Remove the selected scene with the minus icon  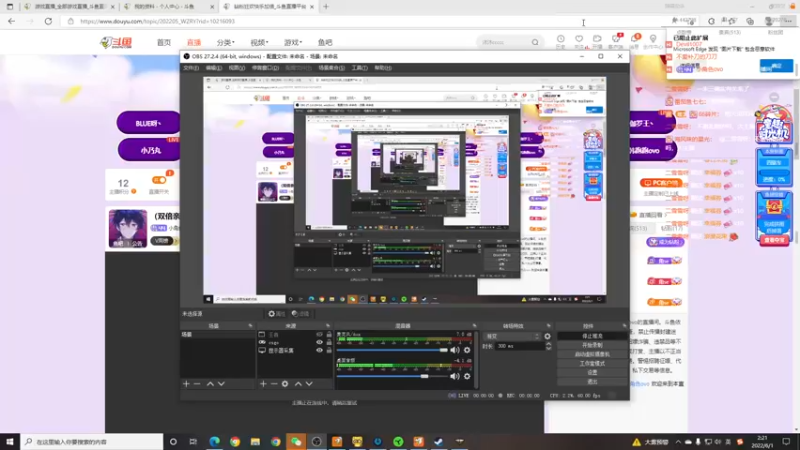point(197,384)
